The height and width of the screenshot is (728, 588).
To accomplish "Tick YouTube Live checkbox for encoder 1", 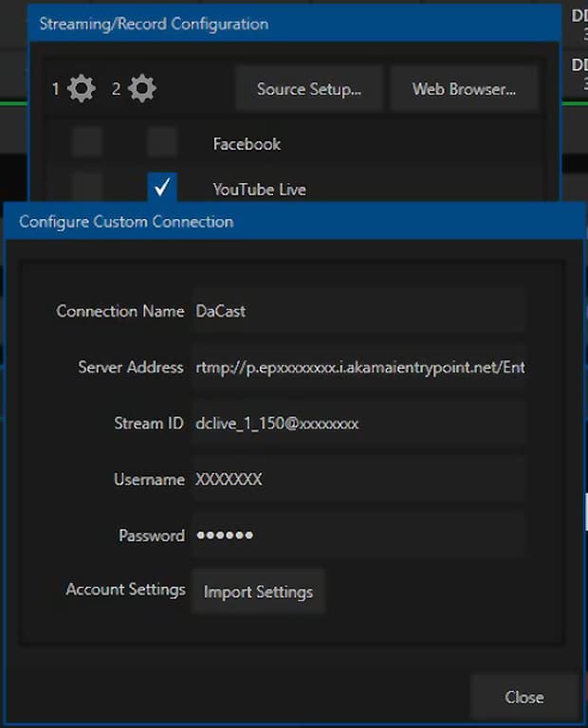I will point(87,186).
